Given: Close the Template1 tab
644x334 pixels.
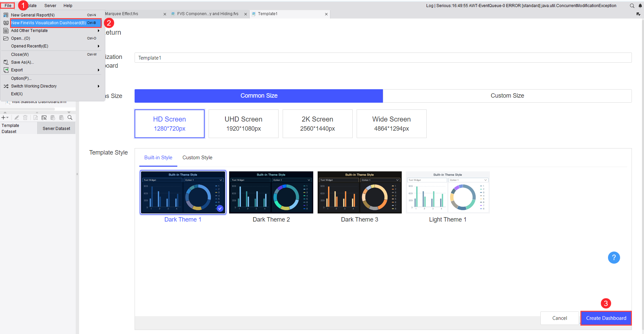Looking at the screenshot, I should pos(326,14).
